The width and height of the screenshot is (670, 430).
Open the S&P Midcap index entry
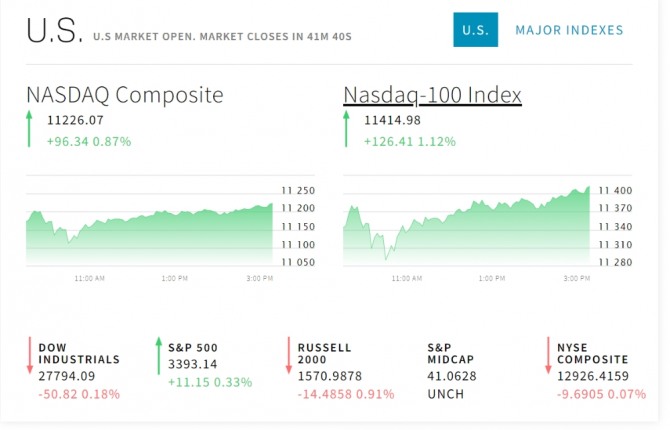(x=452, y=353)
